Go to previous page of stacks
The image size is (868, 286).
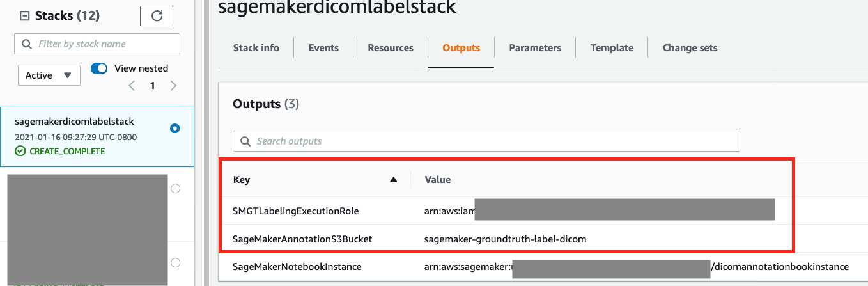132,86
